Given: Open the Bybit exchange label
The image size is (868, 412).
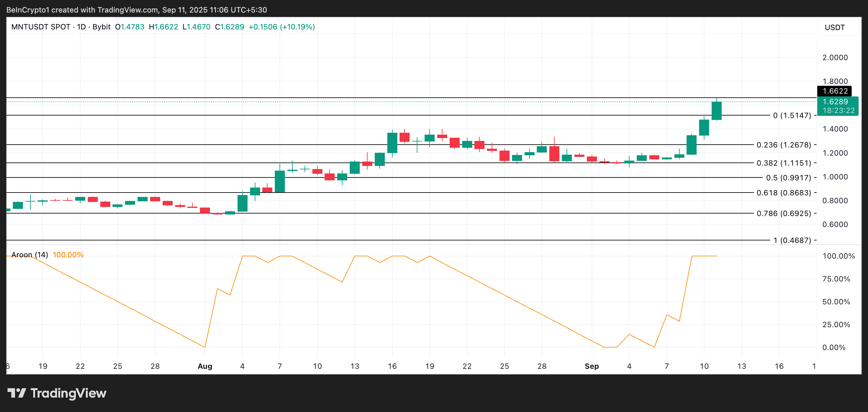Looking at the screenshot, I should point(102,27).
